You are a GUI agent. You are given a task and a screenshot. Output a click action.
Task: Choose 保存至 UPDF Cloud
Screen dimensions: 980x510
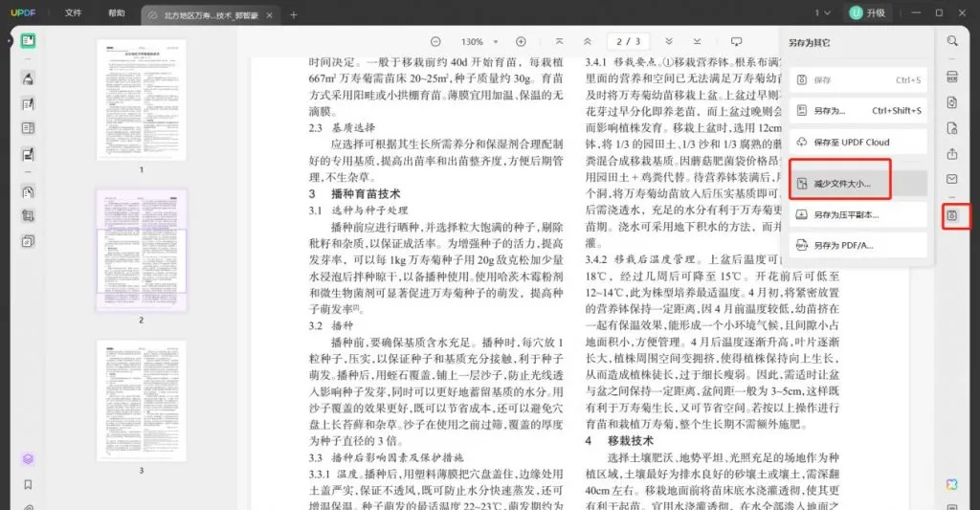[x=857, y=143]
